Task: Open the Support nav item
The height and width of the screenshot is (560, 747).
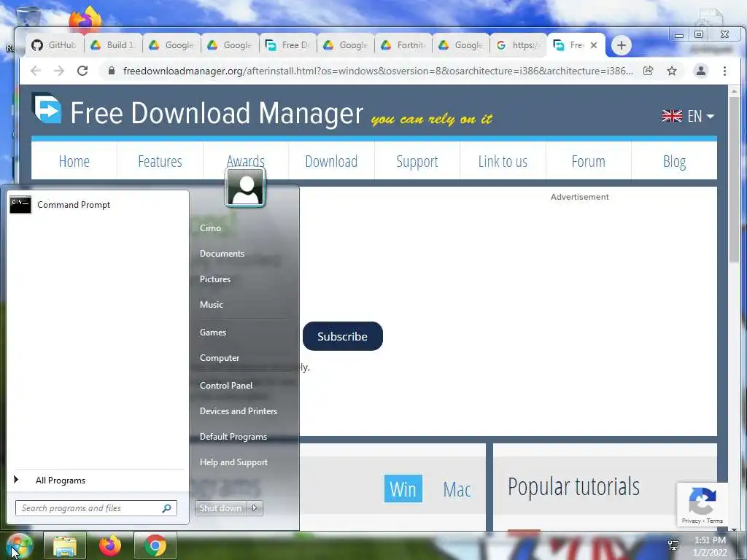Action: click(x=417, y=161)
